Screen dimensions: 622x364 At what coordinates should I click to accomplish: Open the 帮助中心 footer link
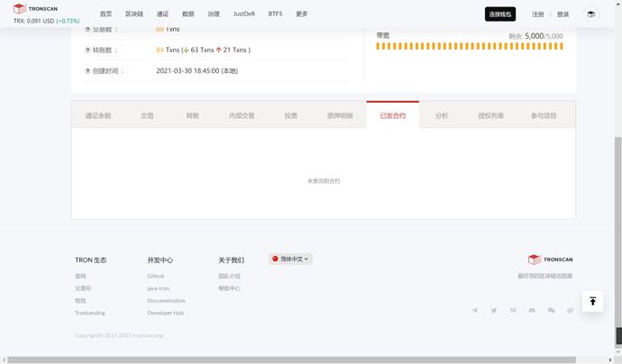click(x=229, y=288)
